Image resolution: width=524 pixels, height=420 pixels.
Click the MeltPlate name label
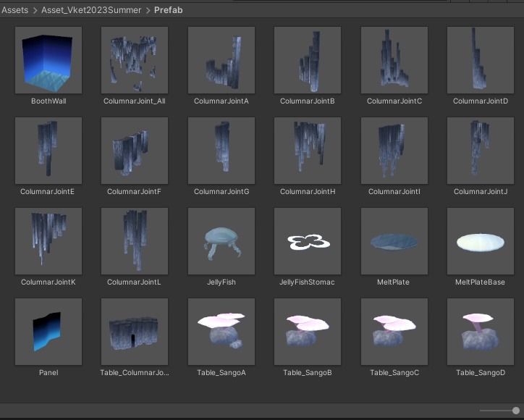(x=393, y=282)
